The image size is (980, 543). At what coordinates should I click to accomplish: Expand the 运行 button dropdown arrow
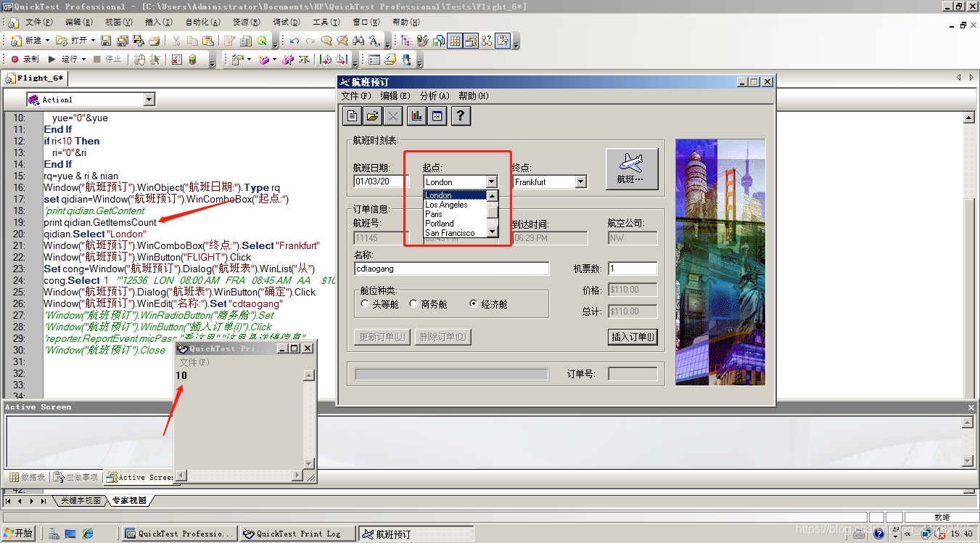coord(83,60)
